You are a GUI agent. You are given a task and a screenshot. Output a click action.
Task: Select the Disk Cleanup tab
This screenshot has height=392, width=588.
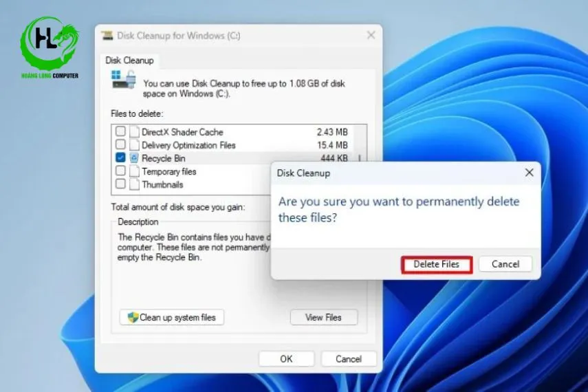(x=129, y=61)
